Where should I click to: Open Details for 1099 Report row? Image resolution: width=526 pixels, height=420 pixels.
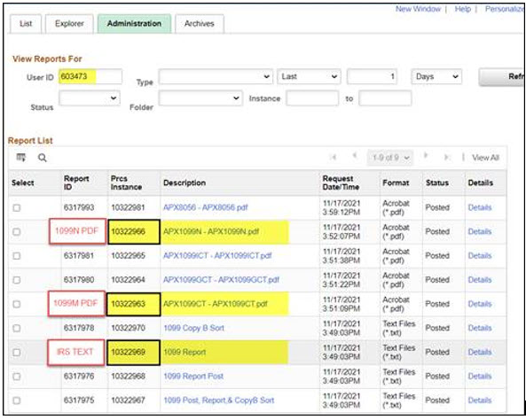480,353
